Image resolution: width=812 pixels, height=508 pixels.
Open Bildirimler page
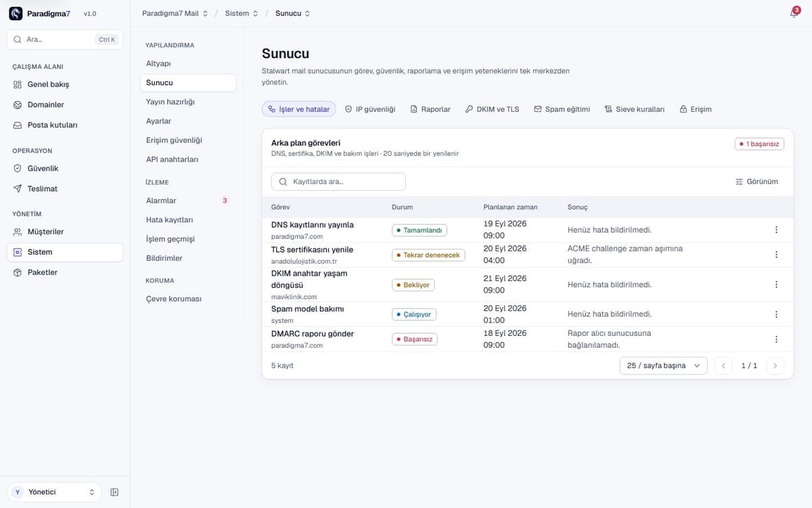[188, 258]
